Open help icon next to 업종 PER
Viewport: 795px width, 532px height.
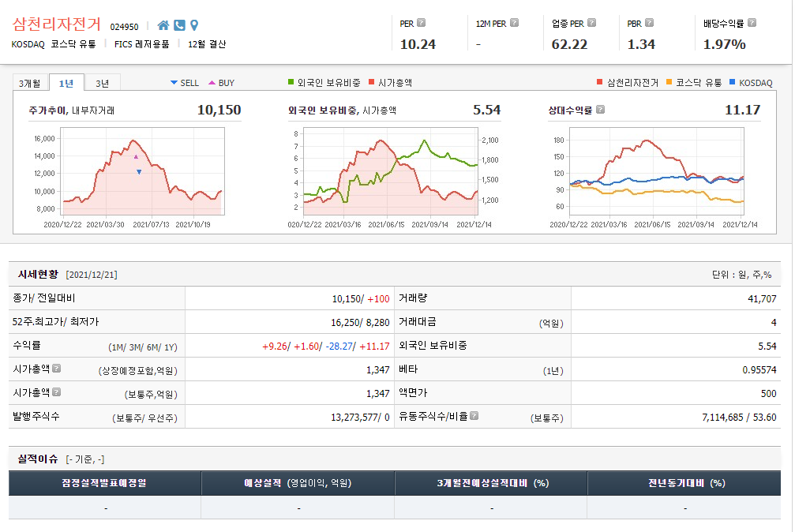coord(591,23)
